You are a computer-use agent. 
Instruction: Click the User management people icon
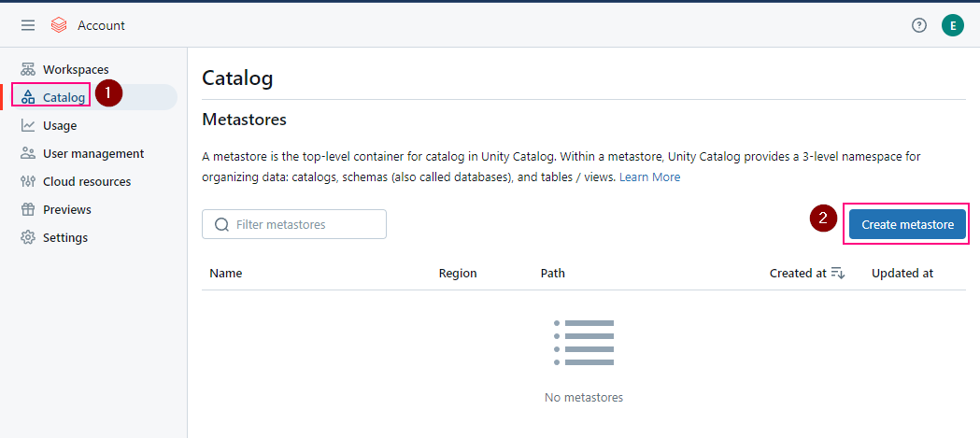point(28,153)
